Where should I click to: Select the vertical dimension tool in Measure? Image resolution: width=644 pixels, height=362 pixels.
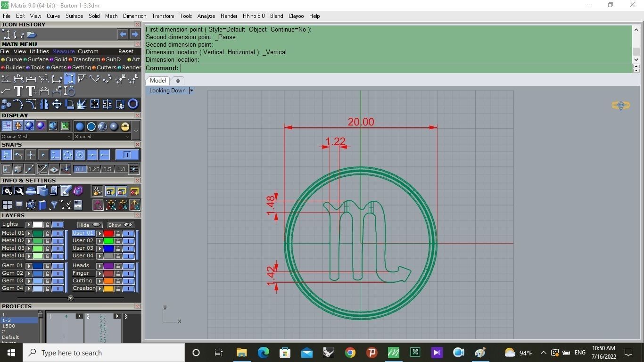pos(70,79)
